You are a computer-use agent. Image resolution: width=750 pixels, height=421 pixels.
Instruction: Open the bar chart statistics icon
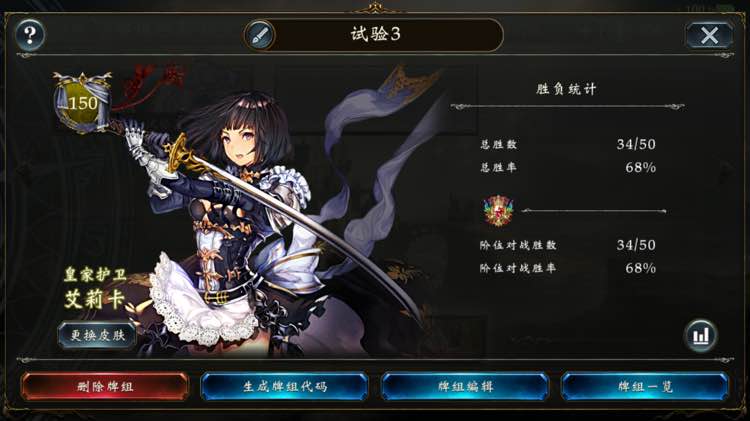[x=700, y=335]
